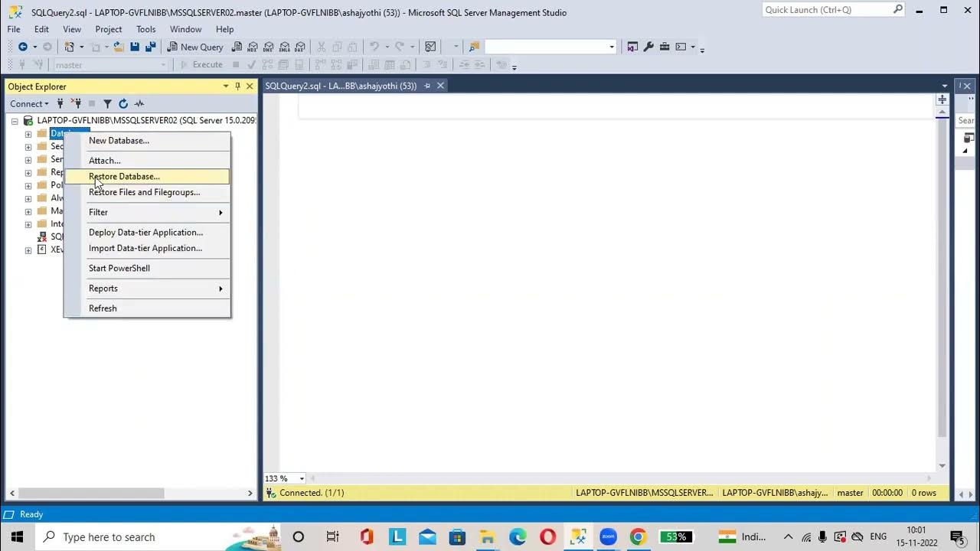Open Object Explorer window position dropdown arrow
Screen dimensions: 980x551
[226, 86]
